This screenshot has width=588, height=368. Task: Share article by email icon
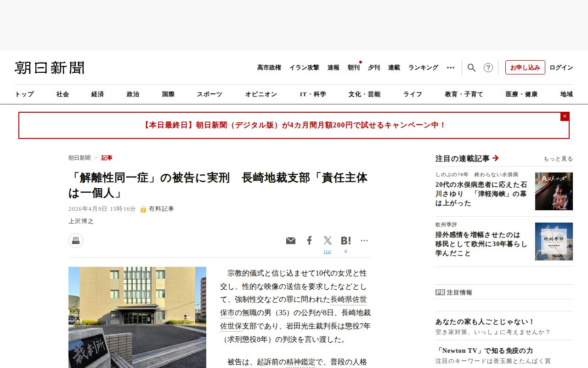pyautogui.click(x=291, y=241)
